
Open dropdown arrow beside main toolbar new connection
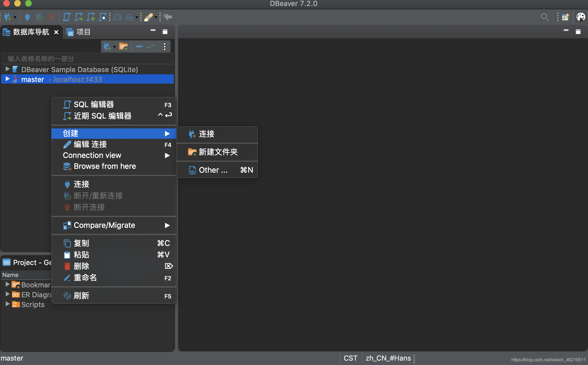pyautogui.click(x=15, y=17)
